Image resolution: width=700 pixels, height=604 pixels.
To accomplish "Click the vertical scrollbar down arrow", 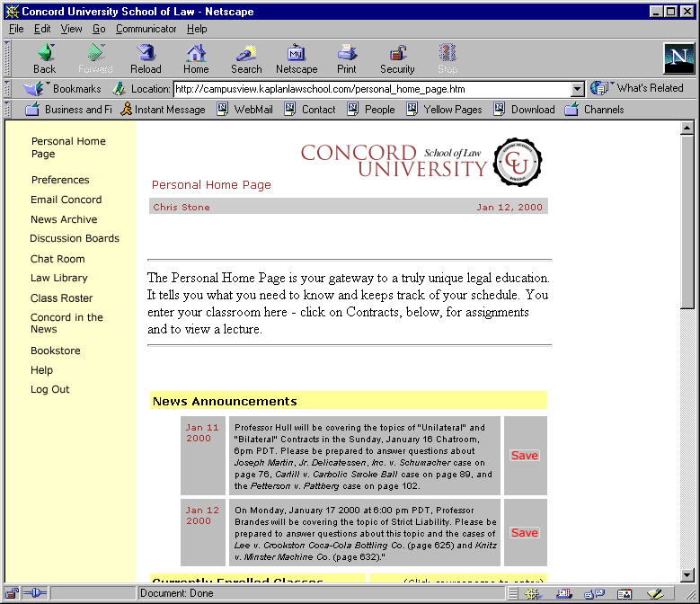I will click(687, 575).
